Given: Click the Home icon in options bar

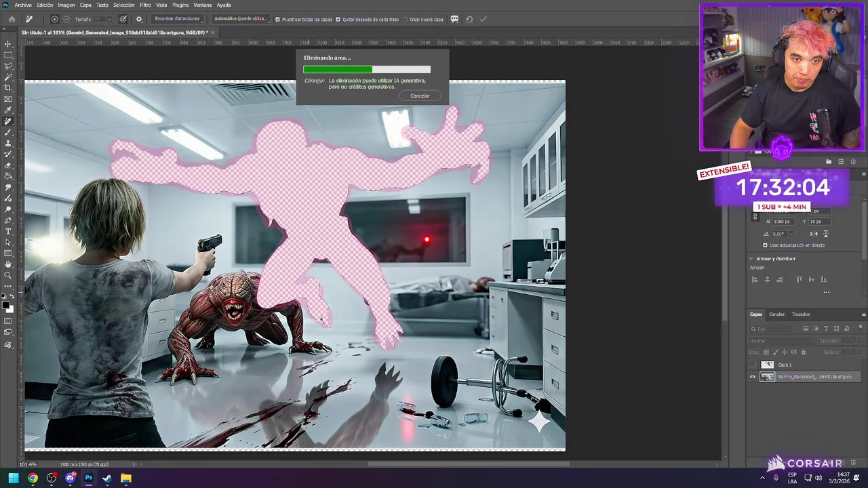Looking at the screenshot, I should click(x=12, y=19).
